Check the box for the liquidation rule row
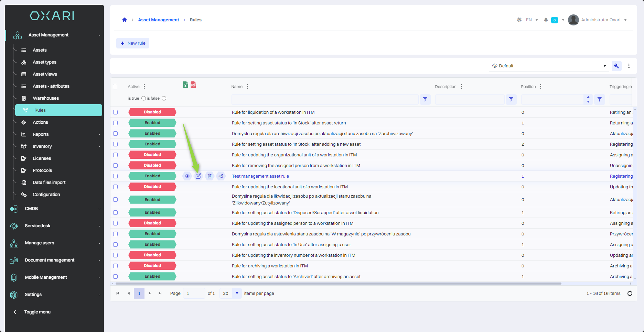644x332 pixels. click(116, 112)
